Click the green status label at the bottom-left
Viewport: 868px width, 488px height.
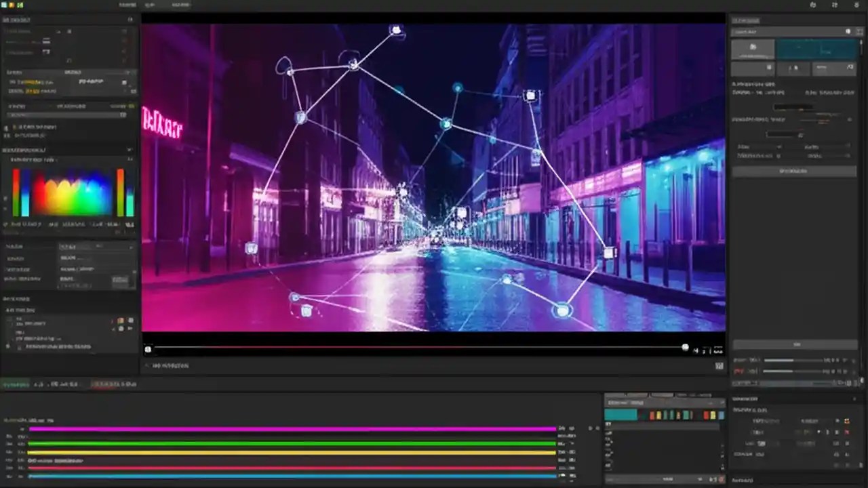[x=15, y=384]
